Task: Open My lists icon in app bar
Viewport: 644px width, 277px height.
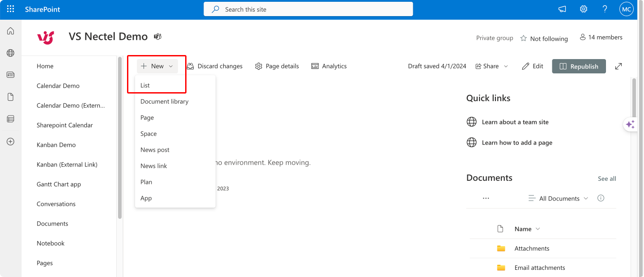Action: pyautogui.click(x=10, y=119)
